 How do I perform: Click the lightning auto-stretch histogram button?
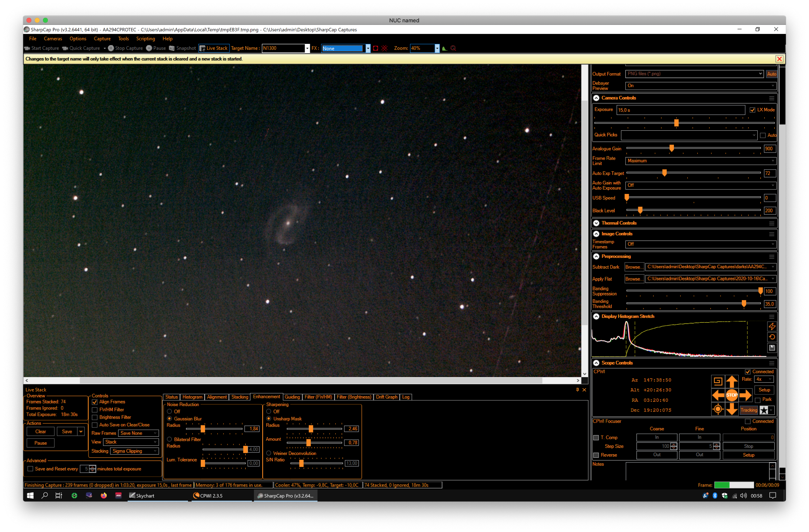(772, 326)
